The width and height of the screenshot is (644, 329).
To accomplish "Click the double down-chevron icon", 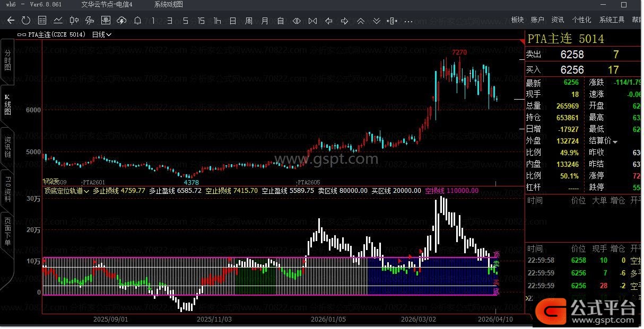I will [377, 21].
